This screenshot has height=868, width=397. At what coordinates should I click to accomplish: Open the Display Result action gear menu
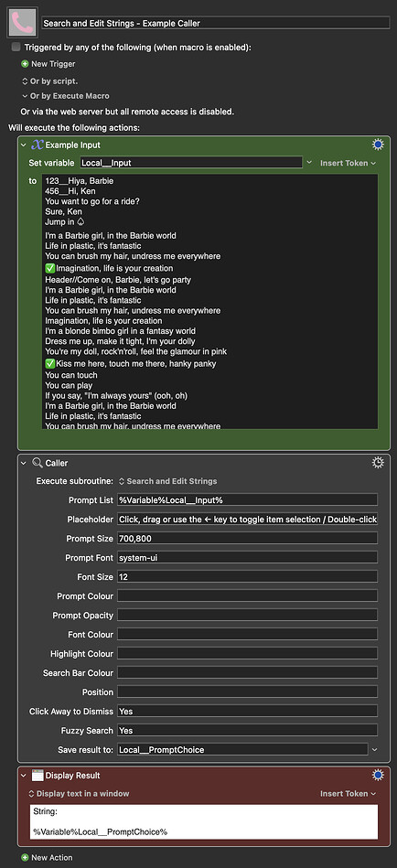pos(378,776)
